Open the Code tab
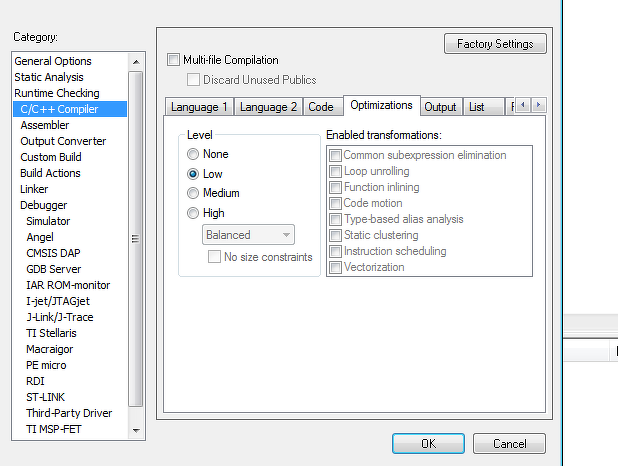Viewport: 618px width, 466px height. pos(321,107)
